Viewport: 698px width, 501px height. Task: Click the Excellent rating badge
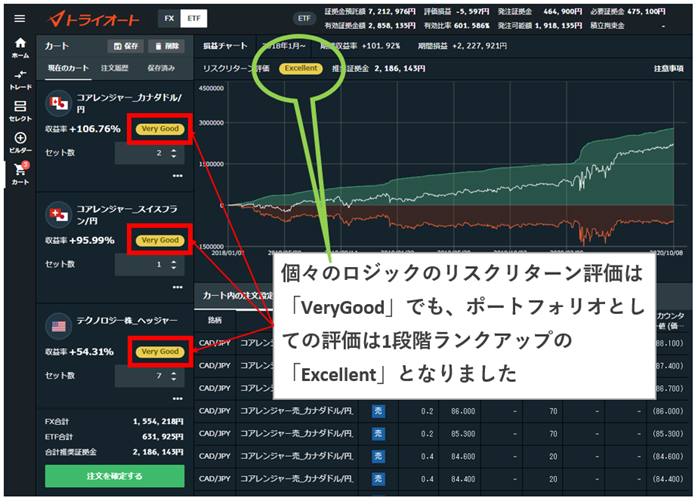click(301, 68)
